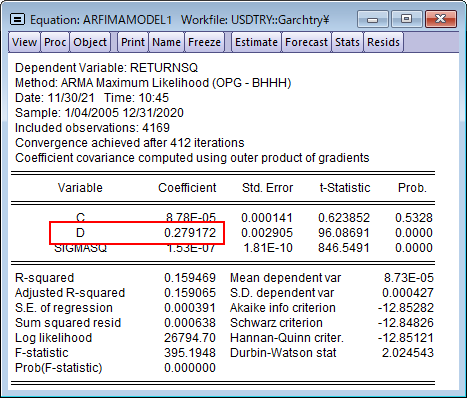The image size is (467, 398).
Task: Click the Prob. value 0.5328
Action: point(414,218)
